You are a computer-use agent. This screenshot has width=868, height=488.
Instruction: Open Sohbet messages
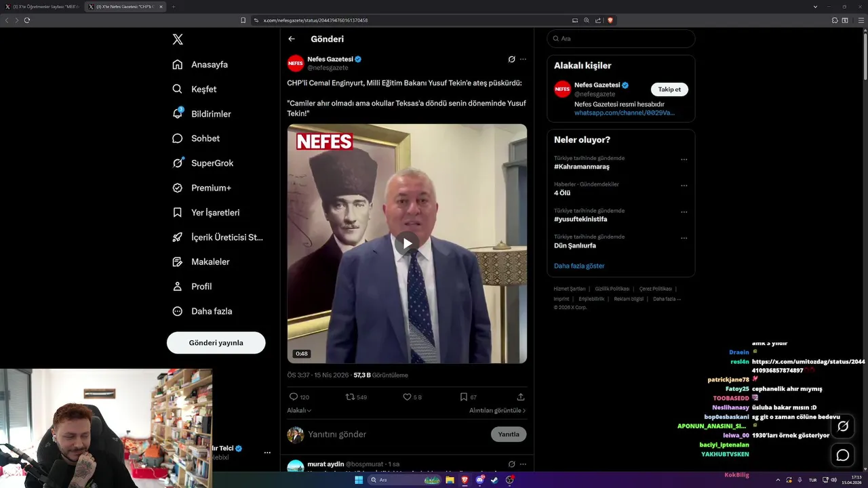click(196, 138)
